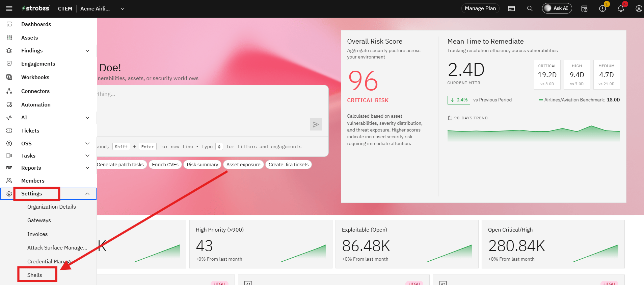Open the billing card icon in top bar
The image size is (644, 285).
pos(511,8)
